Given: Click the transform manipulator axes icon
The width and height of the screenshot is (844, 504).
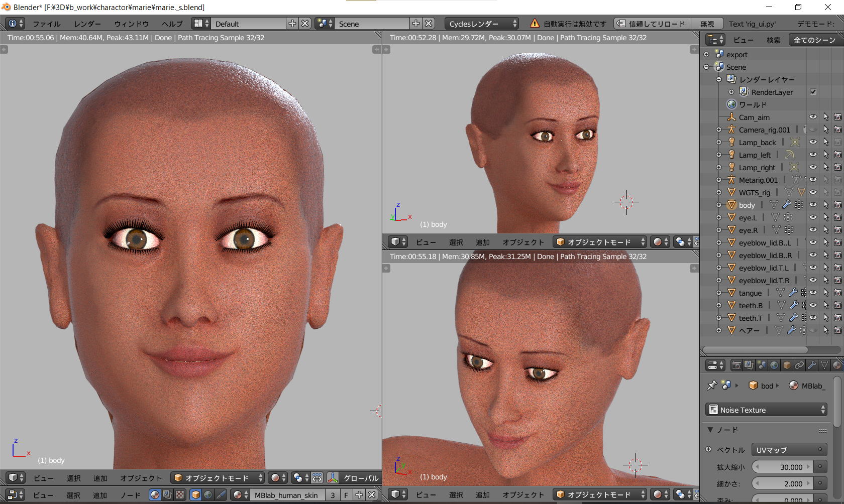Looking at the screenshot, I should tap(332, 478).
